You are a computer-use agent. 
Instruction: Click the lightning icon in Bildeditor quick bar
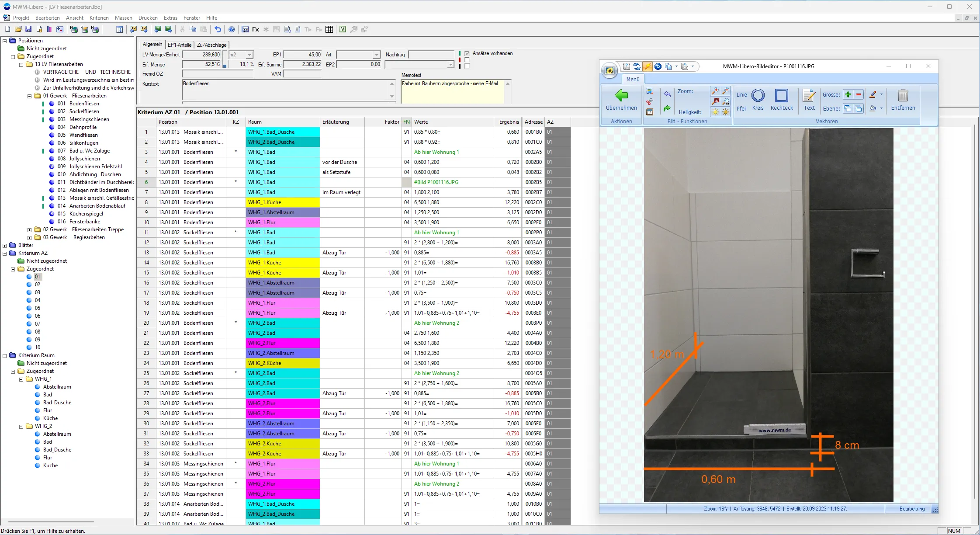coord(648,66)
